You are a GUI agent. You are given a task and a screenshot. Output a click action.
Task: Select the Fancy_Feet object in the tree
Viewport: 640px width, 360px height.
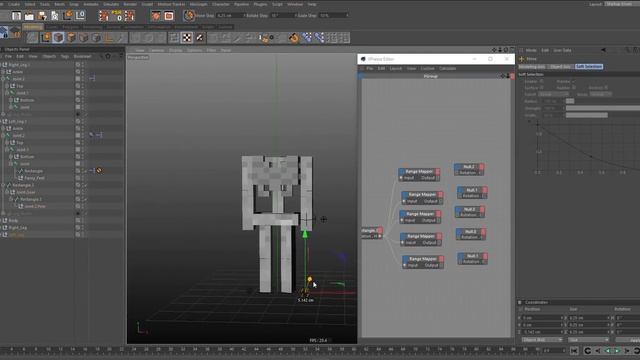[34, 178]
